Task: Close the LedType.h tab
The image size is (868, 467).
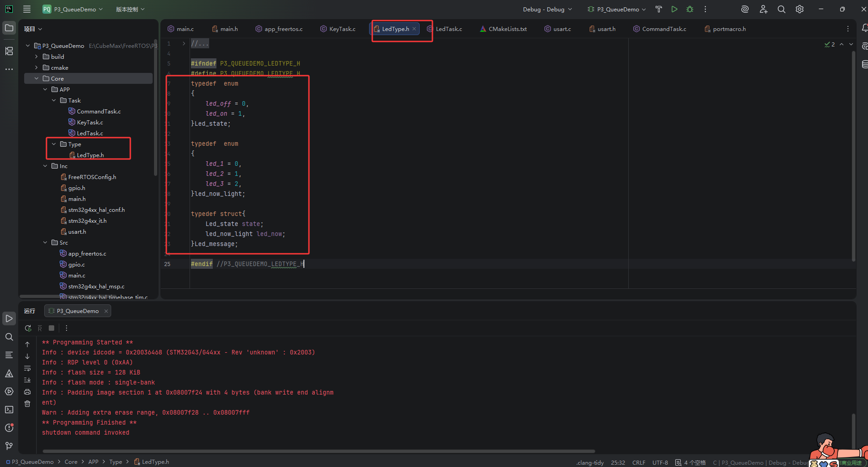Action: pyautogui.click(x=414, y=29)
